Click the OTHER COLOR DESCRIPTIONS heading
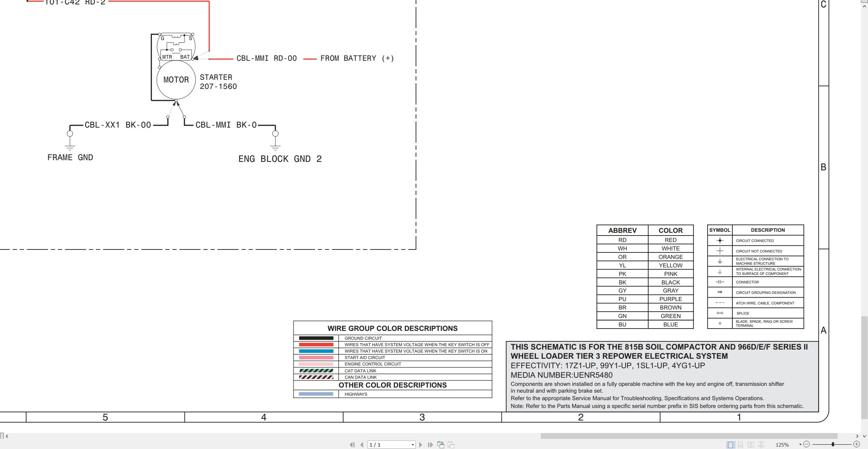868x449 pixels. click(393, 385)
